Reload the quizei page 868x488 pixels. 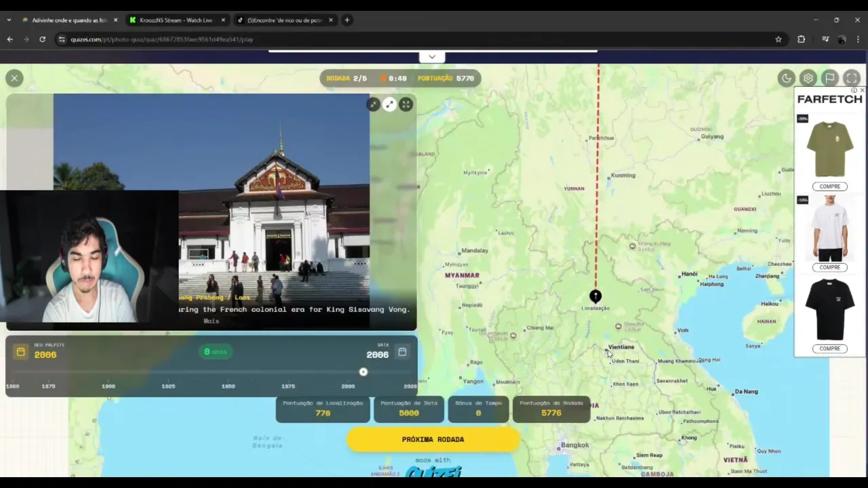(x=42, y=39)
